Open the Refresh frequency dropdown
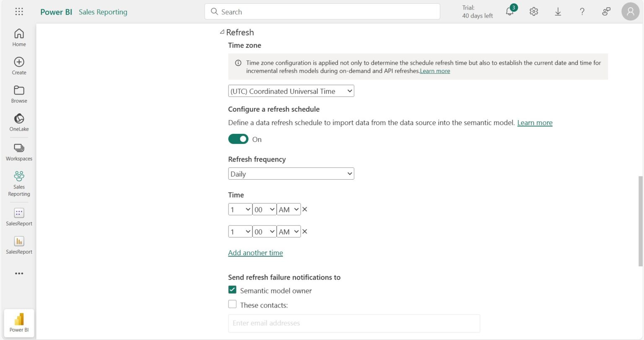This screenshot has height=340, width=644. click(291, 173)
